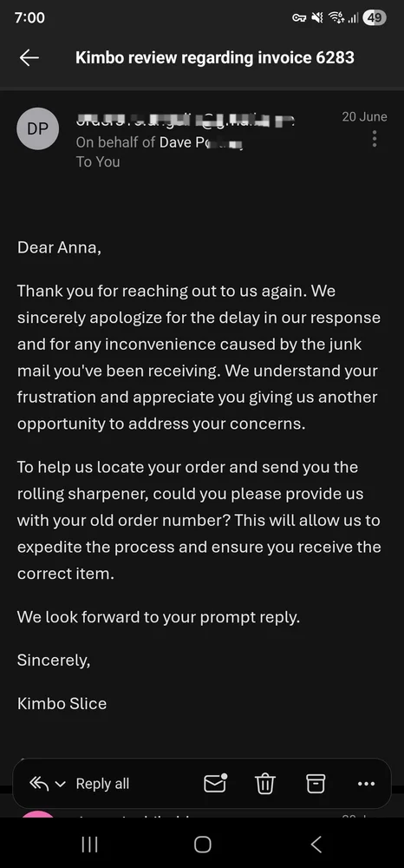Go back using the top-left arrow
Screen dimensions: 404x868
(x=29, y=57)
